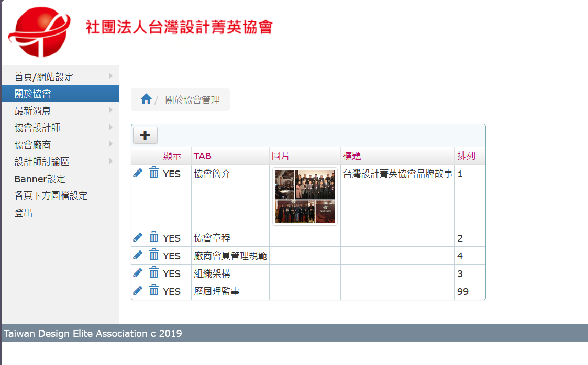Image resolution: width=588 pixels, height=365 pixels.
Task: Delete the 廠商會員管理規範 row with trash icon
Action: (154, 255)
